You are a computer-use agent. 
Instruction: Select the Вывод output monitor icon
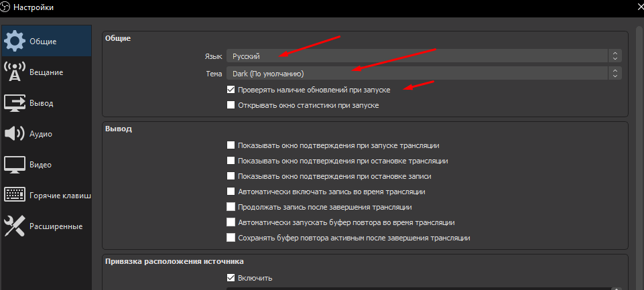(x=15, y=102)
